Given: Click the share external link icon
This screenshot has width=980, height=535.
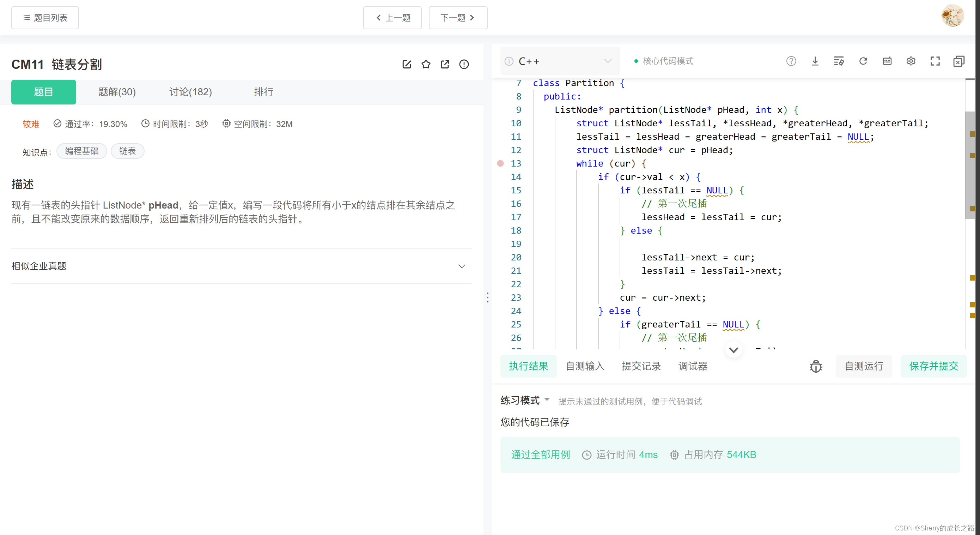Looking at the screenshot, I should pos(445,64).
